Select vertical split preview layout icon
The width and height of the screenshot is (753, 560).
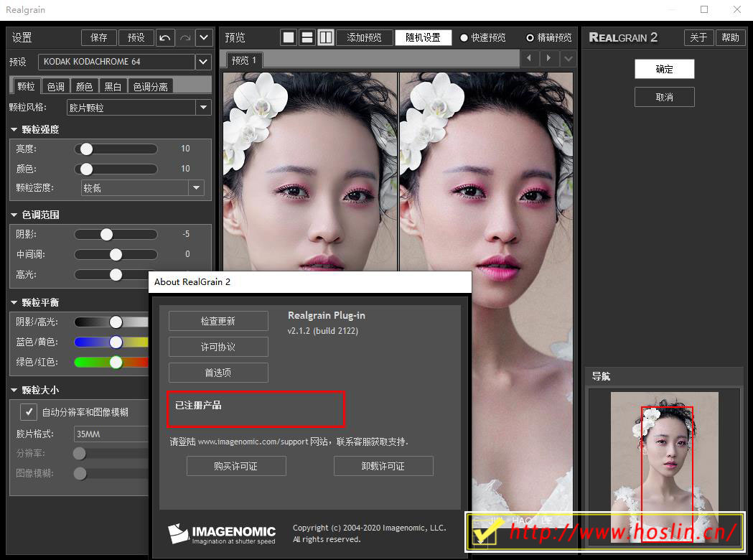coord(326,37)
